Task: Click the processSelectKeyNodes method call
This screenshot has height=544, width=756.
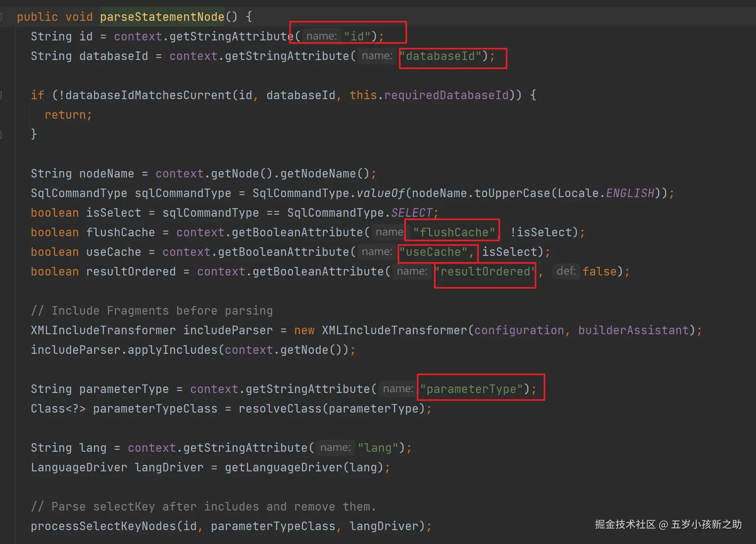Action: click(104, 526)
